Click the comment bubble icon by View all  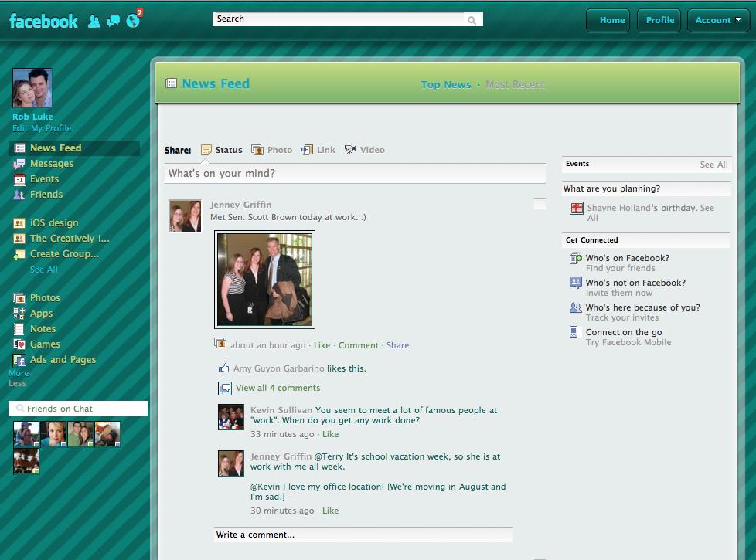pyautogui.click(x=225, y=388)
